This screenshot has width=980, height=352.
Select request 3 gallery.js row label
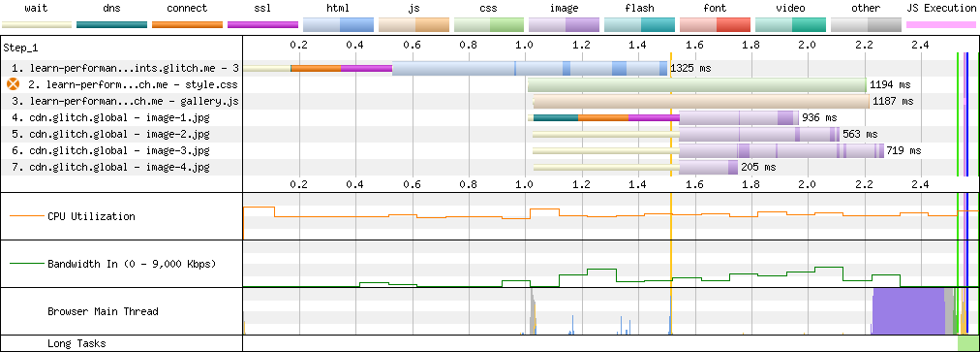click(125, 101)
